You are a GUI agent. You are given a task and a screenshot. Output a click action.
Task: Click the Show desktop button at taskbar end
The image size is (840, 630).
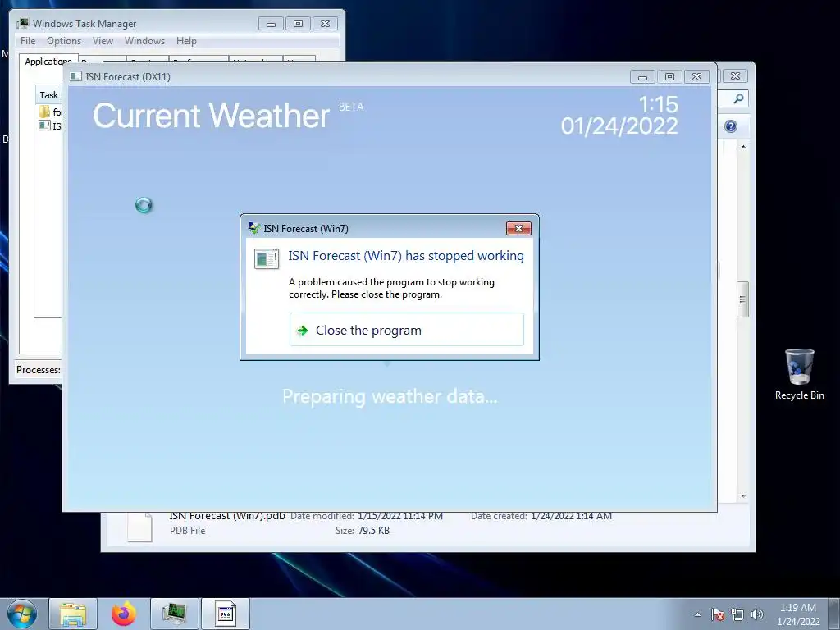[x=834, y=614]
